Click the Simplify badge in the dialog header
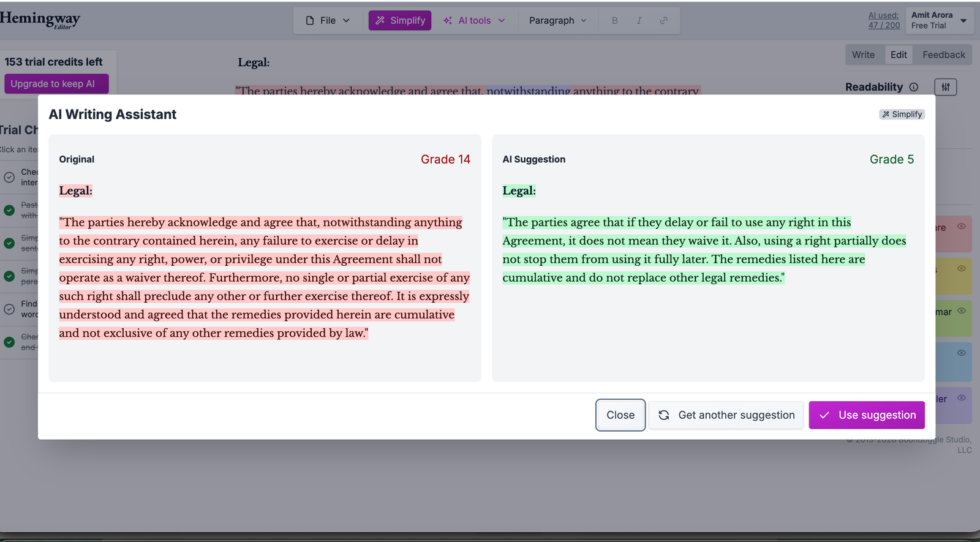Viewport: 980px width, 542px height. (902, 115)
